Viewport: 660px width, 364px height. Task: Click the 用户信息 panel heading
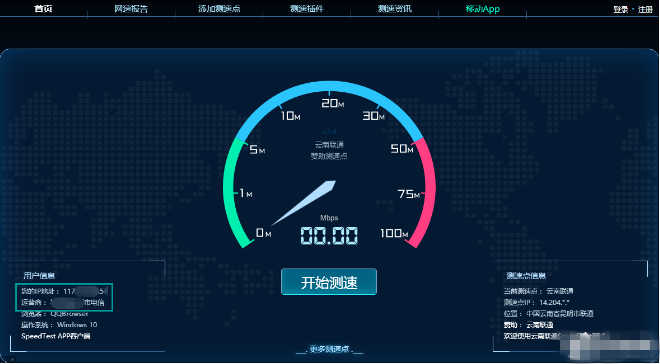39,276
